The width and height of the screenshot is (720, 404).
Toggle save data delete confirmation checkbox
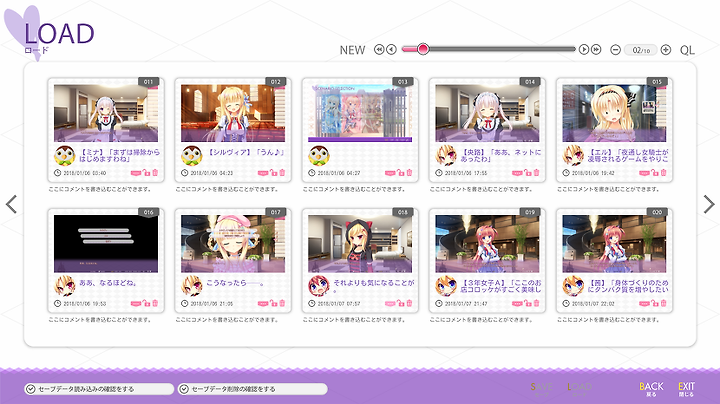point(184,389)
